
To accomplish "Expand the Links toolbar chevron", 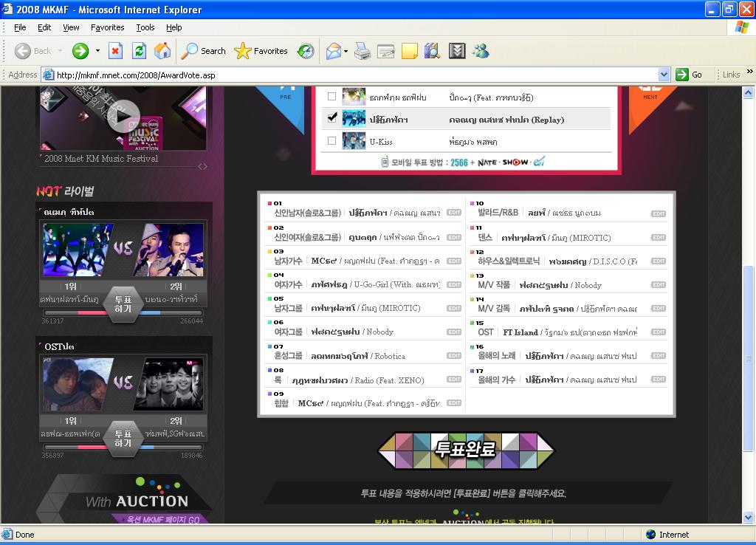I will click(x=749, y=72).
